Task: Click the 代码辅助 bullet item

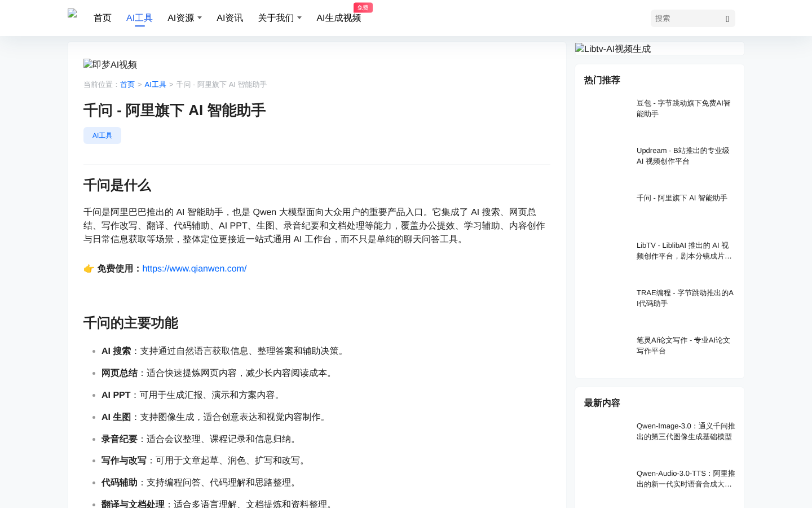Action: (201, 483)
